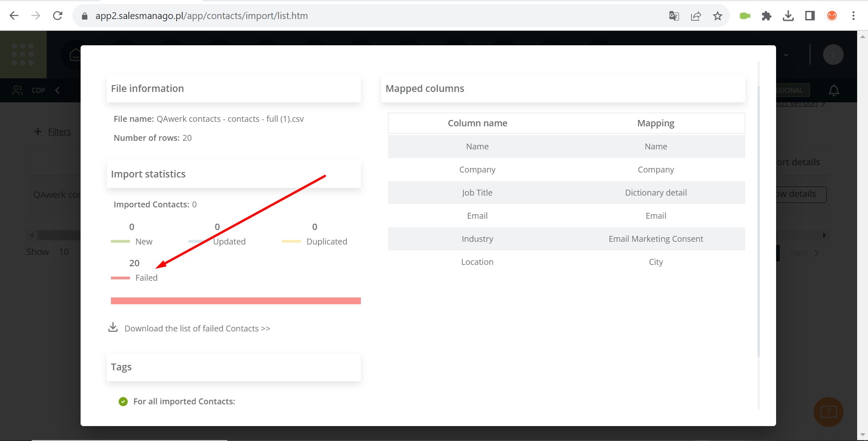The image size is (868, 441).
Task: Click the browser reload page icon
Action: pos(58,16)
